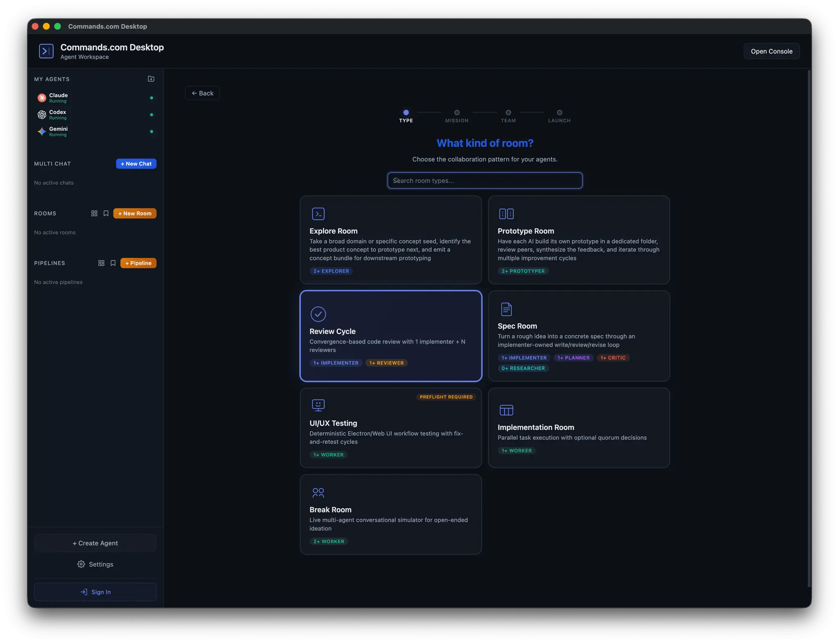Click the 2+ EXPLORER tag
This screenshot has height=644, width=839.
331,271
